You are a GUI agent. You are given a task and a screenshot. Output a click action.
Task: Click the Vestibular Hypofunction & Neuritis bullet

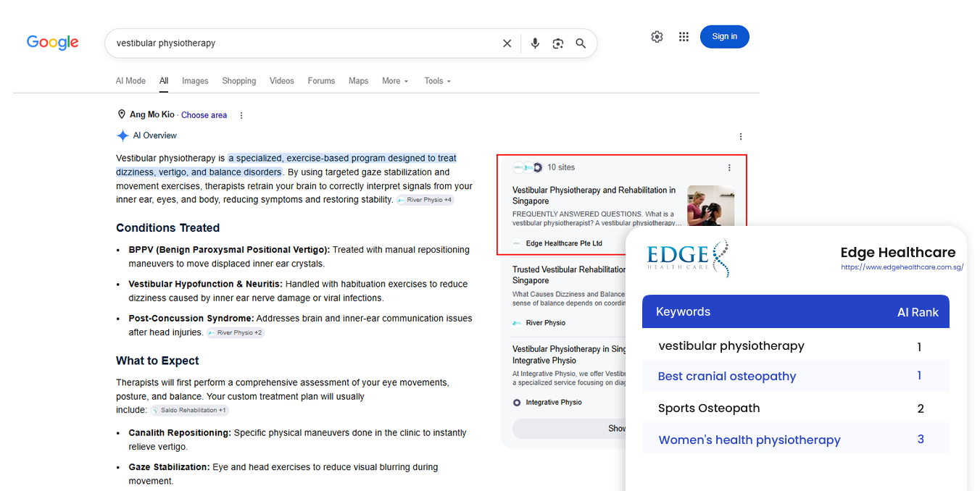pyautogui.click(x=298, y=290)
